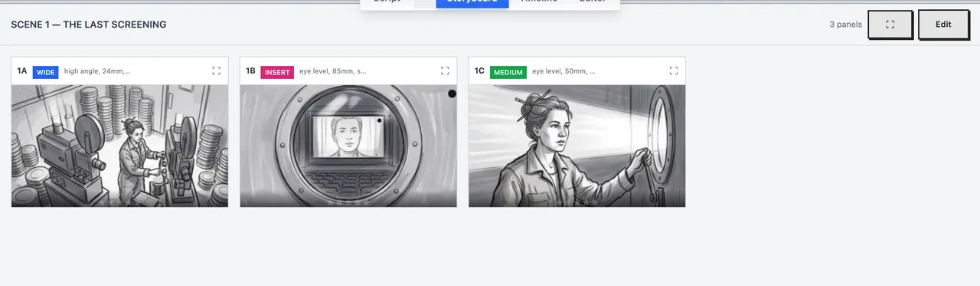Open the porthole screen thumbnail 1B
This screenshot has width=980, height=286.
(x=348, y=146)
